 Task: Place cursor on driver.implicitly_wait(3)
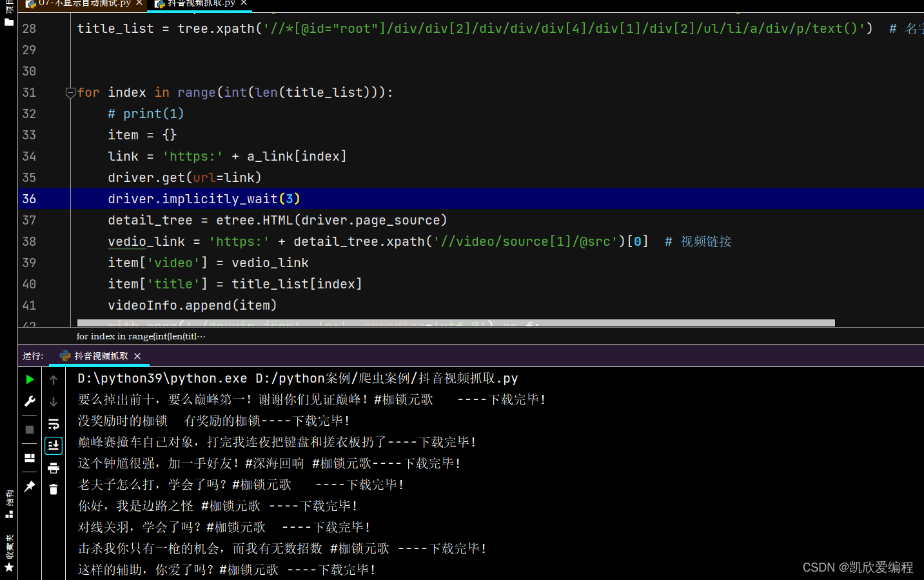coord(204,199)
